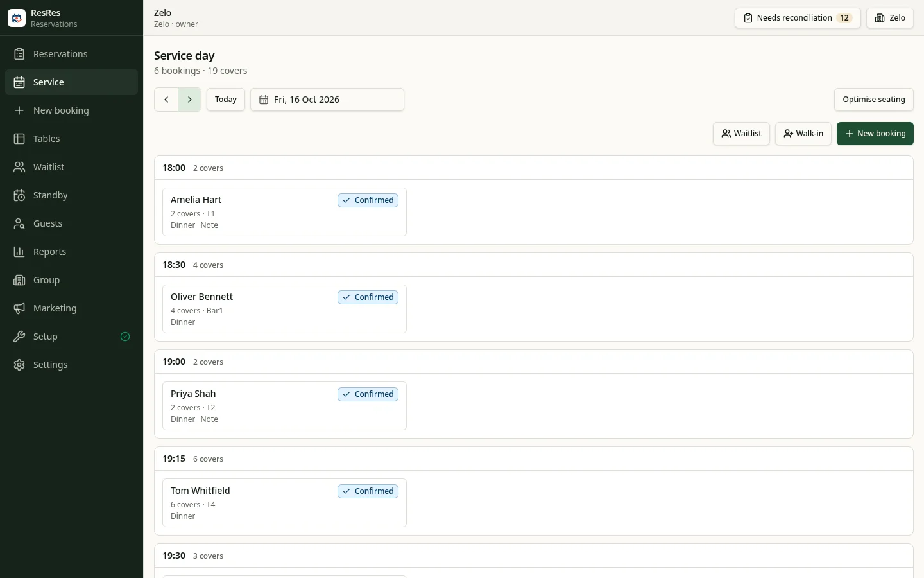Screen dimensions: 924x578
Task: Open the Waitlist button above the bookings
Action: click(x=741, y=134)
